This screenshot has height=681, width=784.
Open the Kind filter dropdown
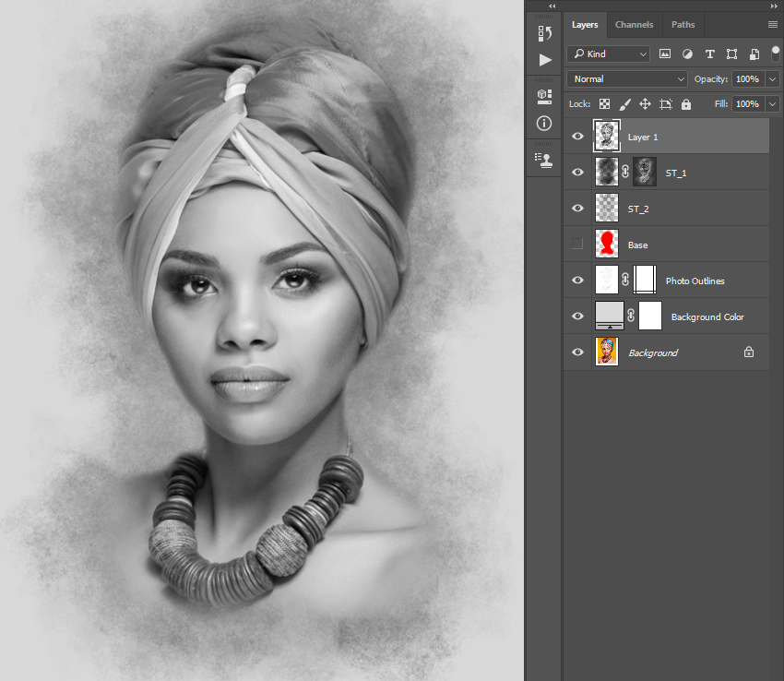608,54
